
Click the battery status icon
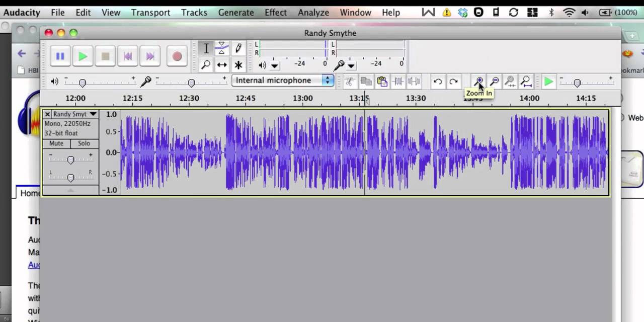[605, 13]
